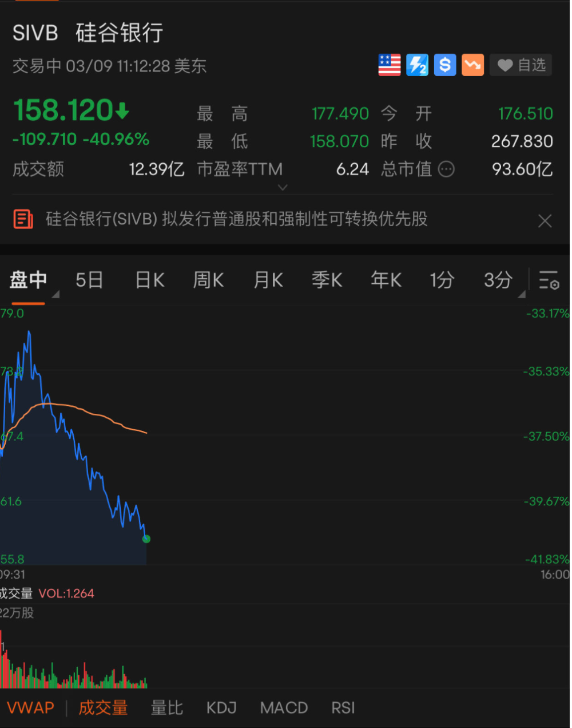Switch to the 日K tab
This screenshot has width=572, height=728.
coord(149,280)
